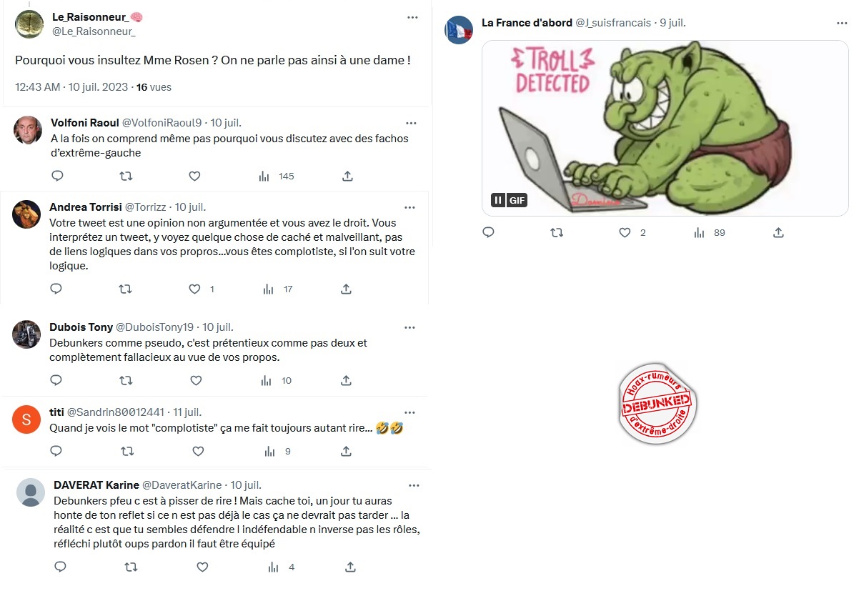Share titi's tweet
859x616 pixels.
(x=346, y=451)
